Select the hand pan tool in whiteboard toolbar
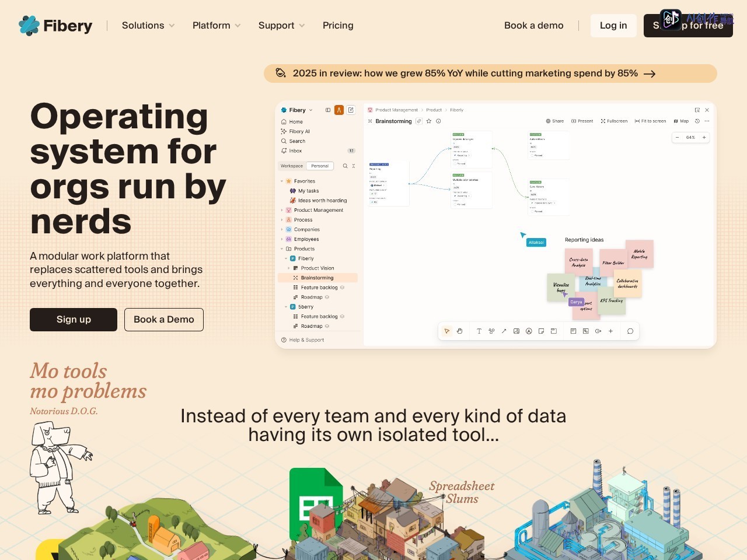 pyautogui.click(x=460, y=331)
